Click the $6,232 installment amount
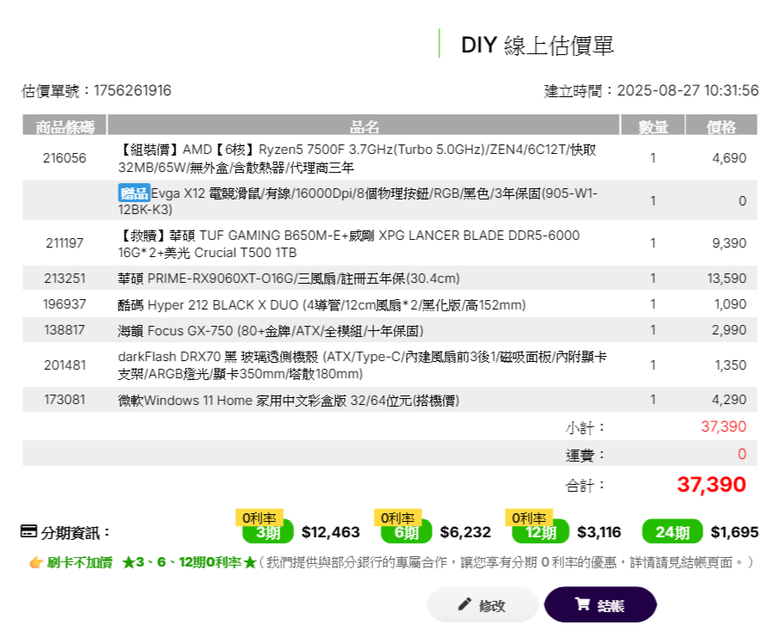 click(x=465, y=532)
